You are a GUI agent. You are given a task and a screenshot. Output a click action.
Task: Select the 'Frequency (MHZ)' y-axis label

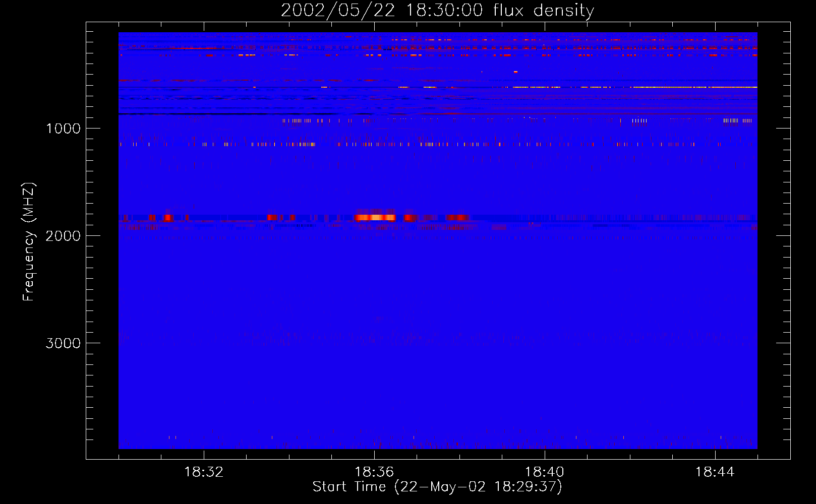click(x=29, y=242)
